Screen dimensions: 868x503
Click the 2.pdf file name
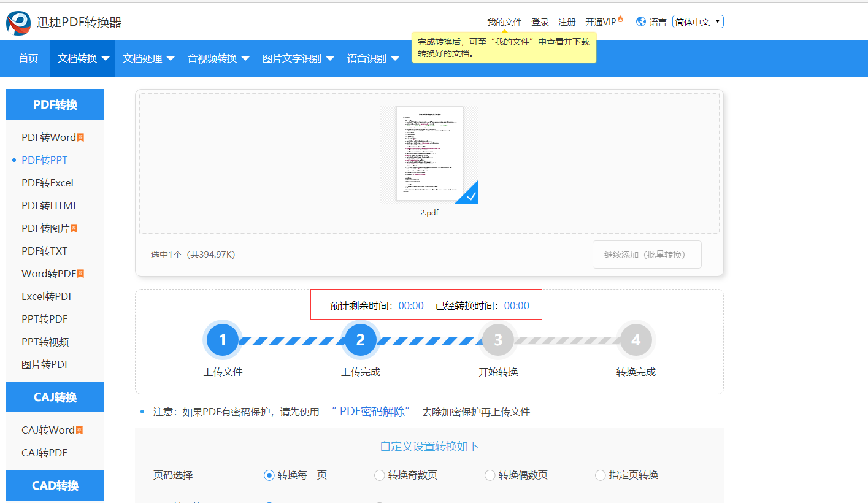click(429, 213)
